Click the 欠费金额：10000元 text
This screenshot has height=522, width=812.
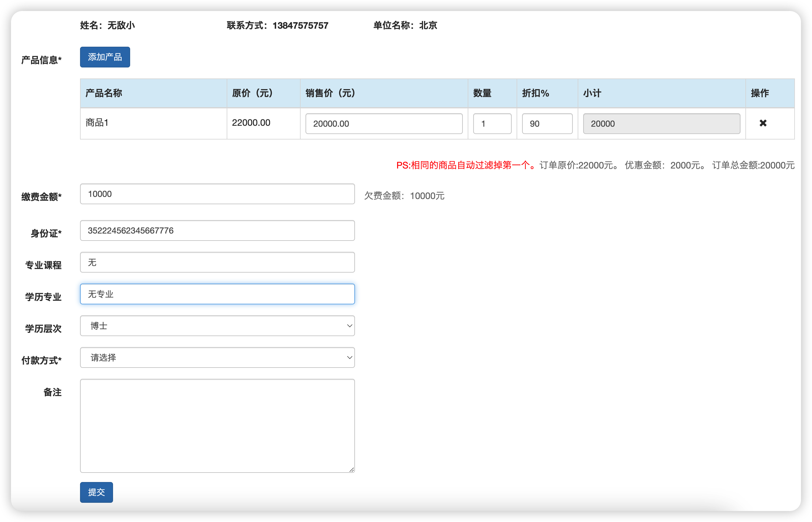(x=404, y=196)
